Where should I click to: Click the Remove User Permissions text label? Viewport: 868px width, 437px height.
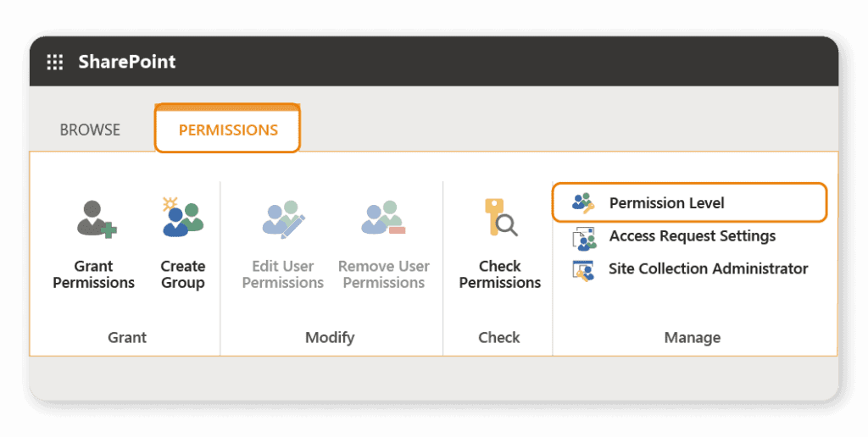[x=383, y=274]
